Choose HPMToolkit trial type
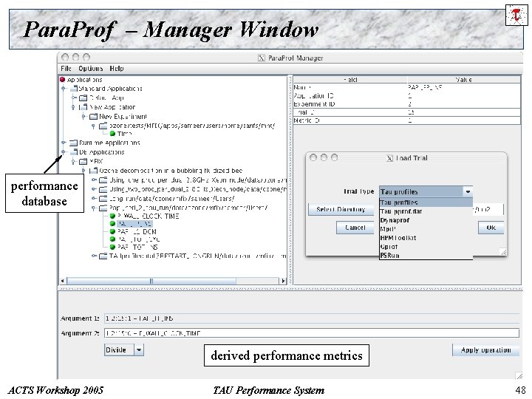 pyautogui.click(x=426, y=238)
